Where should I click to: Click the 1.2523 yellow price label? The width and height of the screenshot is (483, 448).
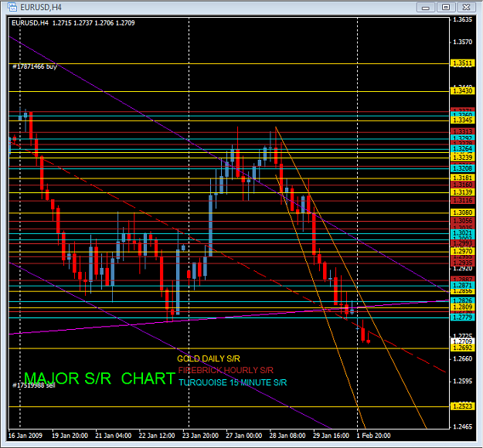click(462, 406)
